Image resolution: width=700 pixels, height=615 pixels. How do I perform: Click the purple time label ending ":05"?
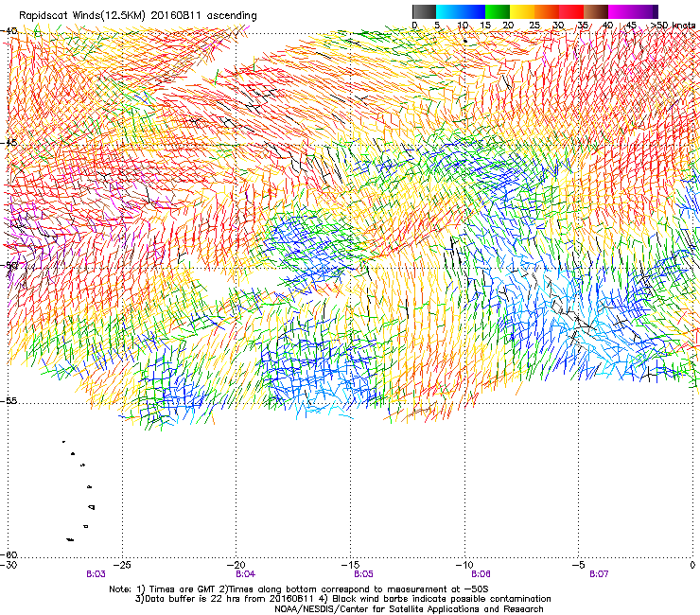coord(363,574)
